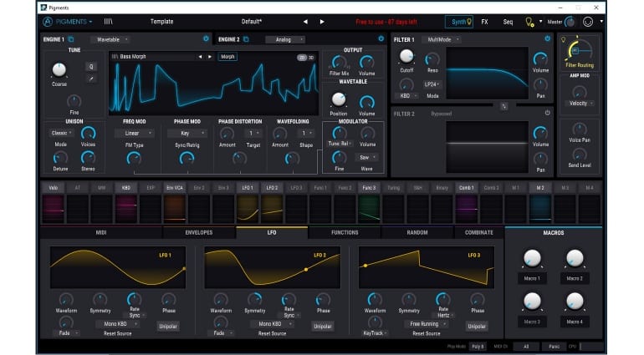Open LFO 3 Free Running dropdown
This screenshot has width=644, height=355.
point(427,324)
